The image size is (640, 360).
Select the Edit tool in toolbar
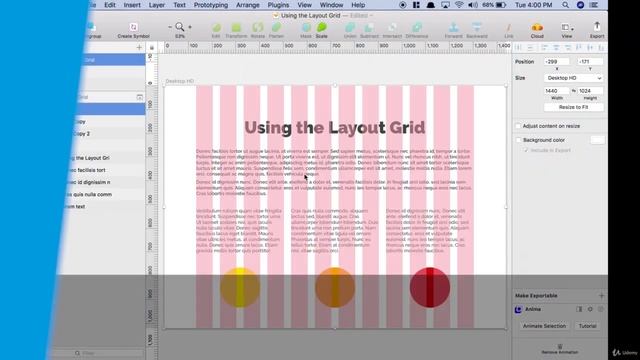coord(216,28)
